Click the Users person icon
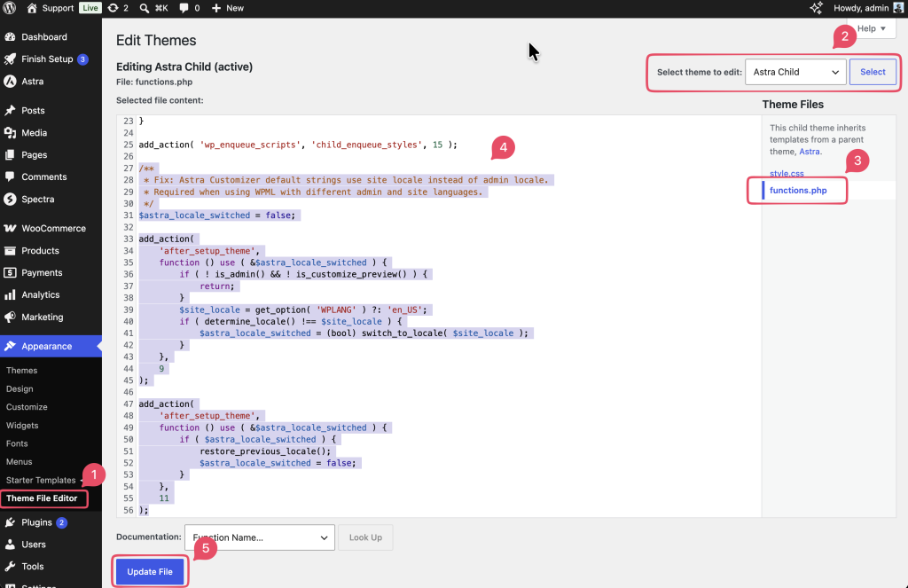908x588 pixels. [x=10, y=545]
